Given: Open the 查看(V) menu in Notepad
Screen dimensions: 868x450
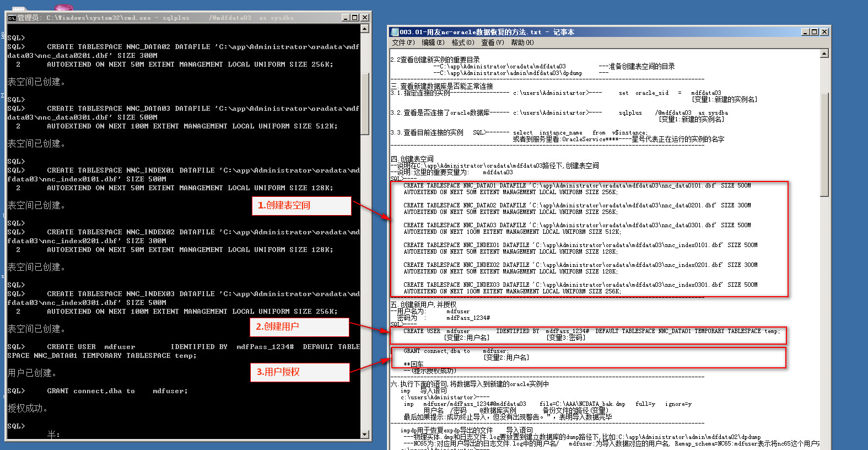Looking at the screenshot, I should pyautogui.click(x=492, y=42).
